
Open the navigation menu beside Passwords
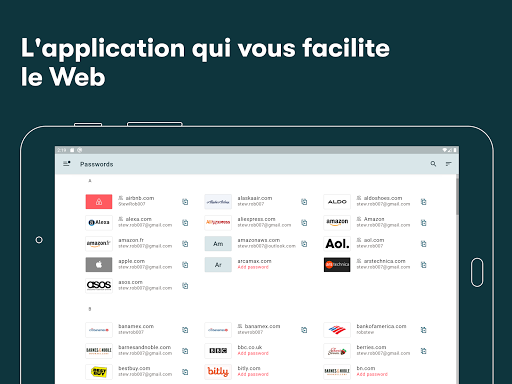click(x=67, y=164)
